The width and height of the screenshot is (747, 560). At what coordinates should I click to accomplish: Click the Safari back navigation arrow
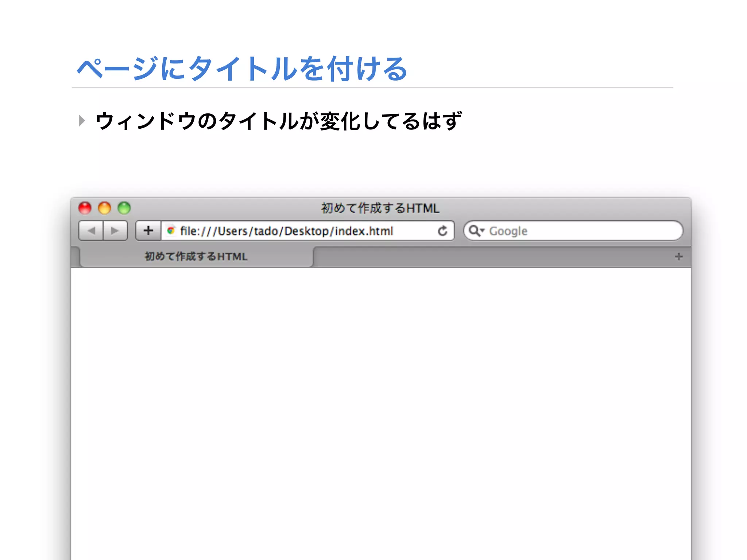[91, 231]
